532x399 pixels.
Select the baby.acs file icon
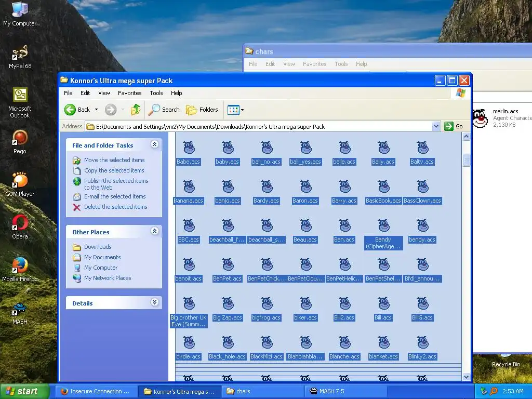coord(228,148)
